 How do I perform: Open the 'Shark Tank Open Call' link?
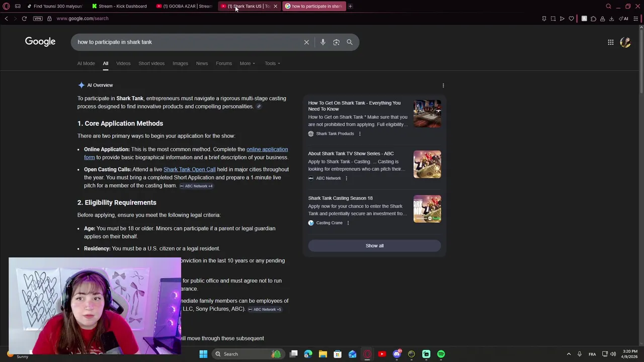[x=189, y=169]
